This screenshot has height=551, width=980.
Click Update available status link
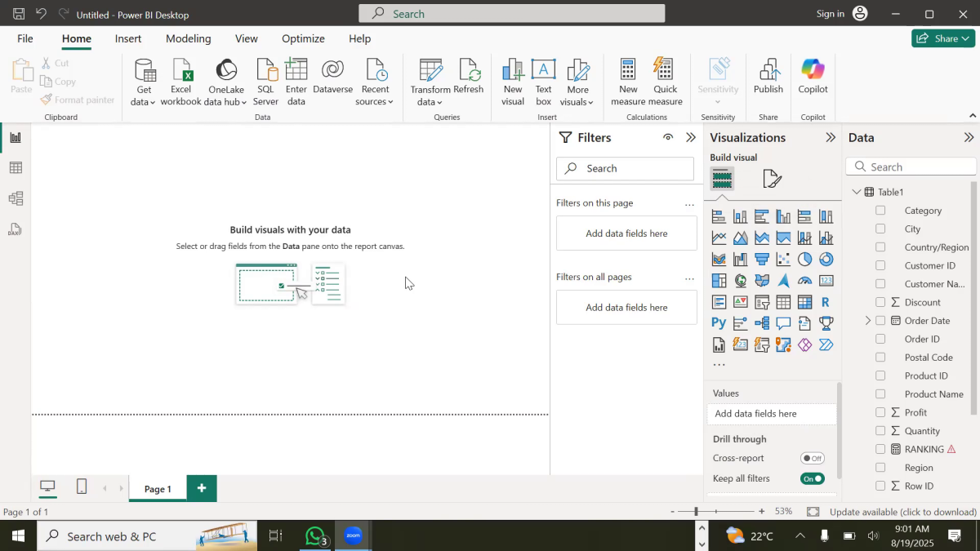click(x=903, y=512)
